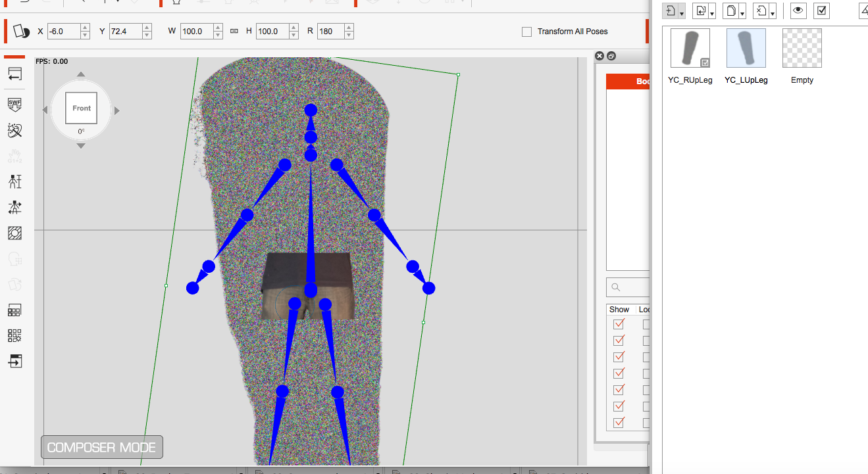
Task: Click the grid with gear settings icon
Action: point(14,336)
